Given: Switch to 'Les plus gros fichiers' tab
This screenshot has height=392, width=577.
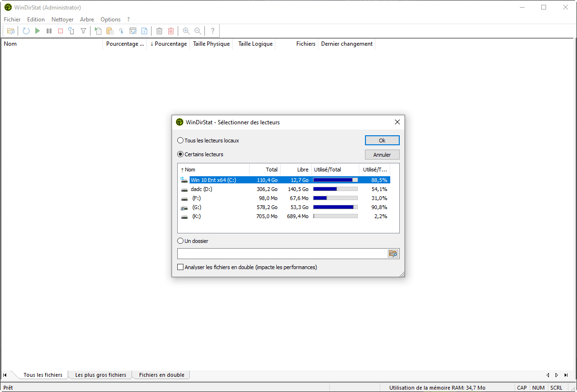Looking at the screenshot, I should [x=101, y=375].
